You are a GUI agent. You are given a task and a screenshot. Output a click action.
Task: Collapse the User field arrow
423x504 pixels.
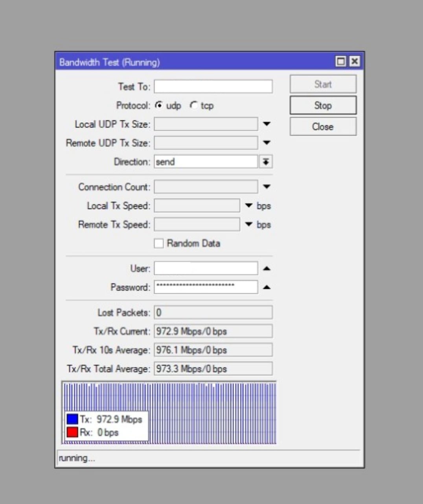coord(267,269)
